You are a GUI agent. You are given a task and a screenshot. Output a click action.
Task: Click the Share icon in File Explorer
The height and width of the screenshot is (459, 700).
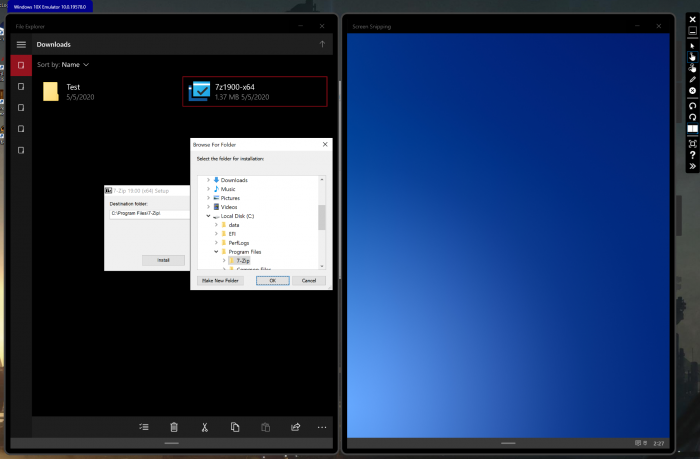click(296, 427)
